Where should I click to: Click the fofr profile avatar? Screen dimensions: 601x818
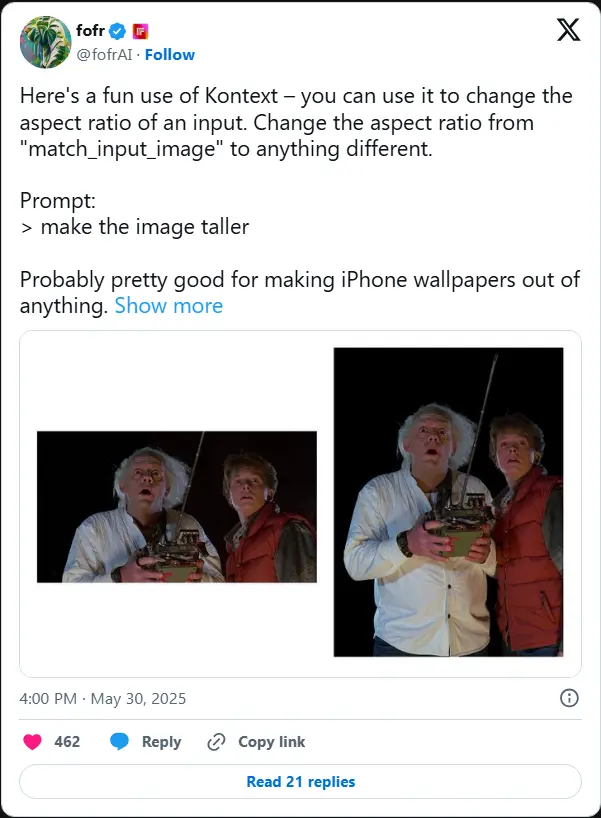click(x=45, y=42)
